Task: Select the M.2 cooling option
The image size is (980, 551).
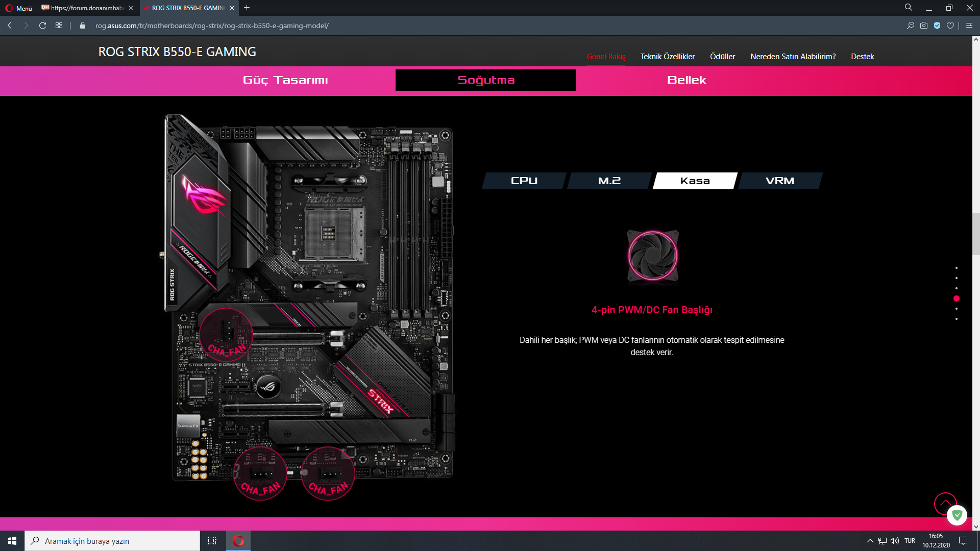Action: click(x=609, y=181)
